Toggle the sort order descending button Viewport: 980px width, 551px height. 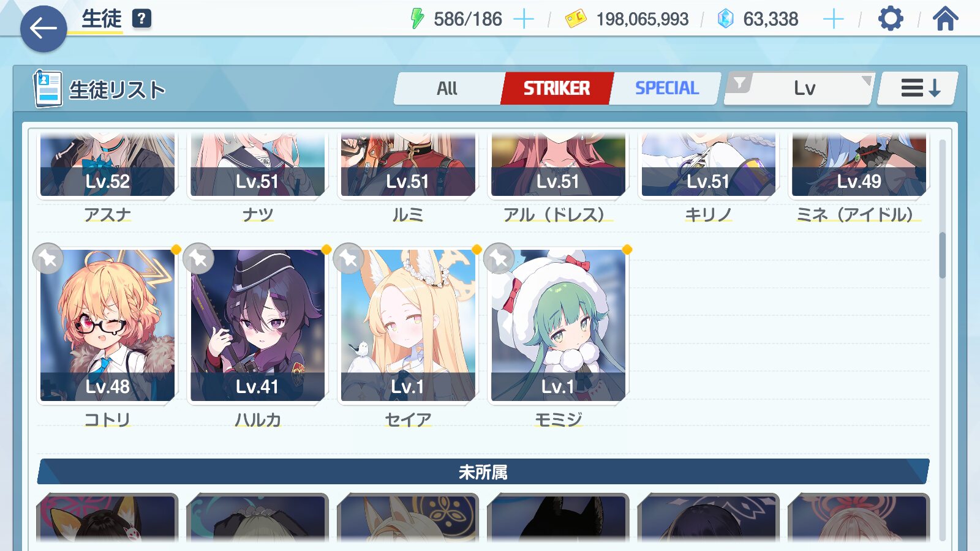tap(919, 88)
